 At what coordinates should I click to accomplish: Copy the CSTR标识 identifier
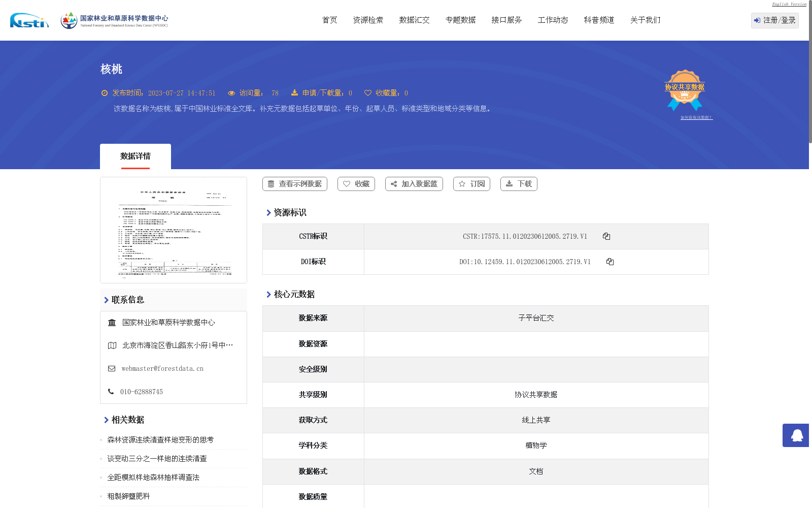tap(606, 236)
